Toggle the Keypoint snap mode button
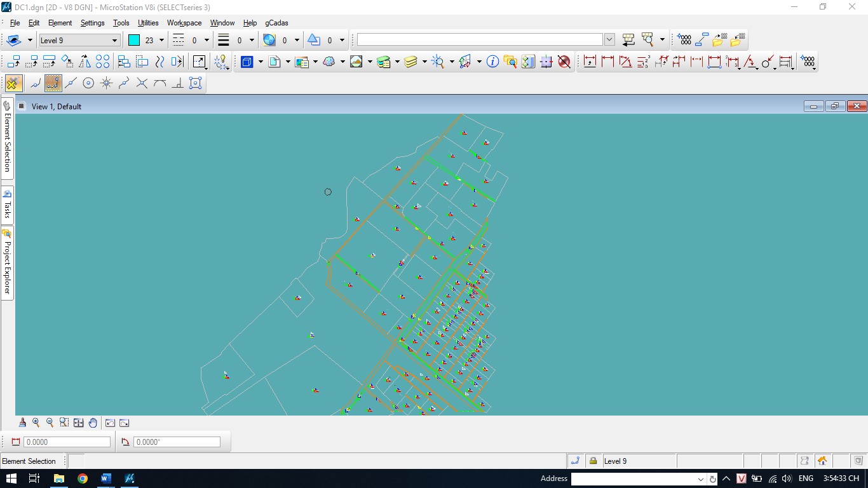Image resolution: width=868 pixels, height=488 pixels. point(53,83)
